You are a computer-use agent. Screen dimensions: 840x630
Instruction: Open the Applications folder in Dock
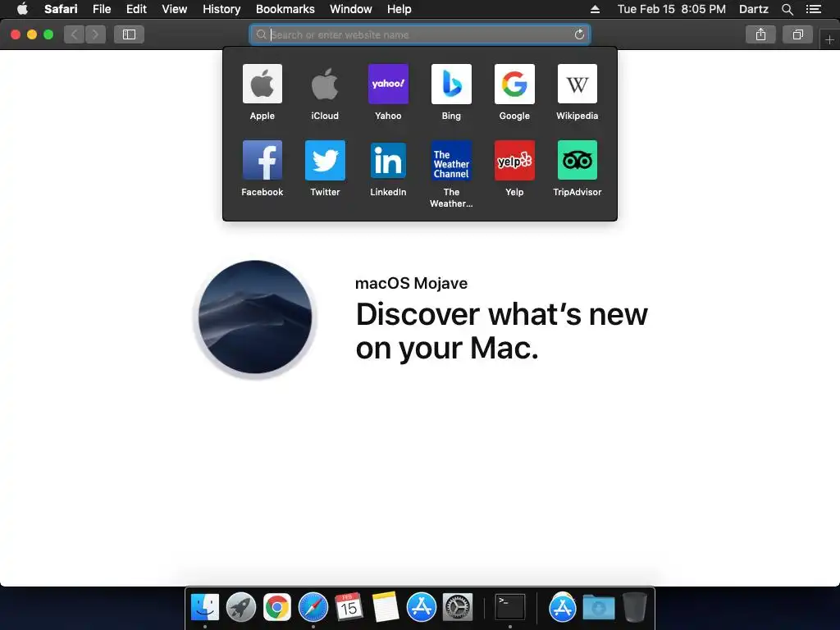[563, 607]
